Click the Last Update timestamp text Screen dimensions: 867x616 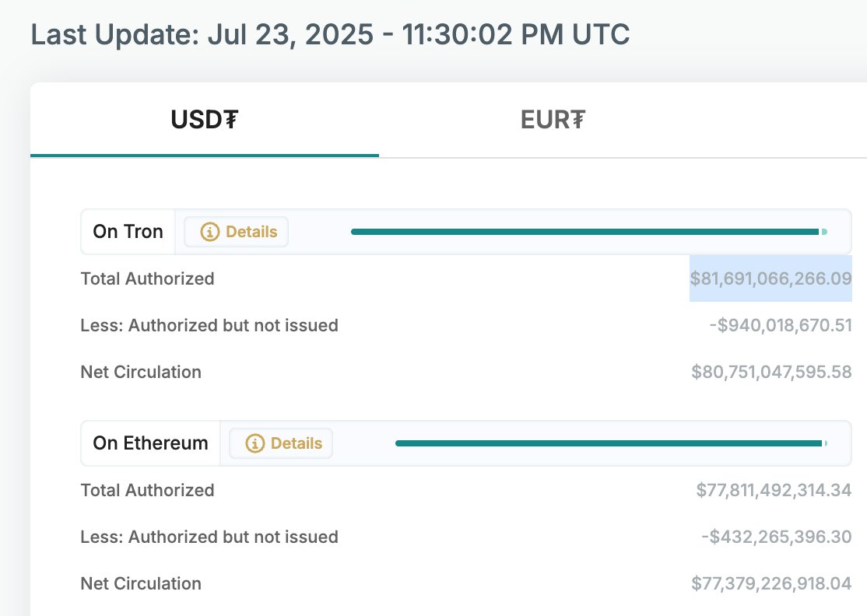tap(330, 35)
